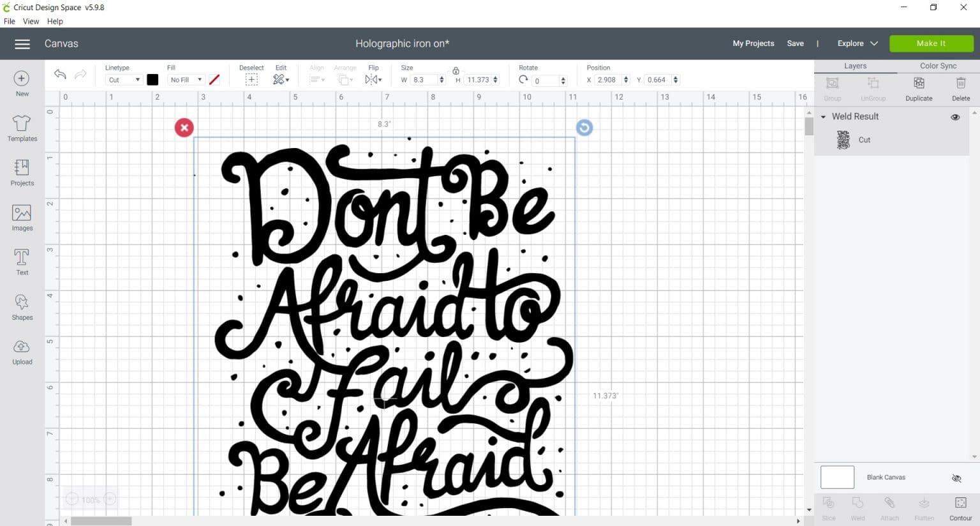Viewport: 980px width, 526px height.
Task: Select the Shapes tool
Action: tap(22, 306)
